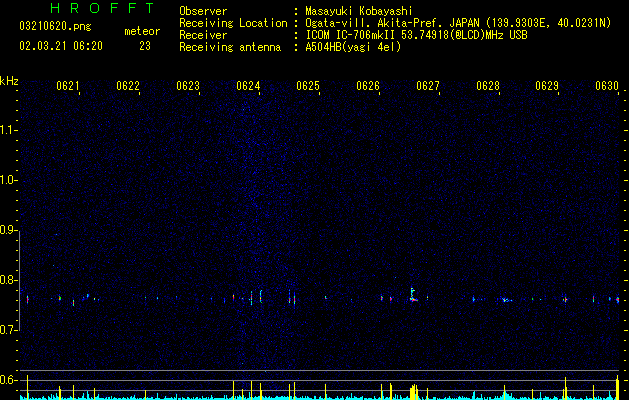
Task: Click the A504HB(yagi 4el) antenna text
Action: [353, 47]
